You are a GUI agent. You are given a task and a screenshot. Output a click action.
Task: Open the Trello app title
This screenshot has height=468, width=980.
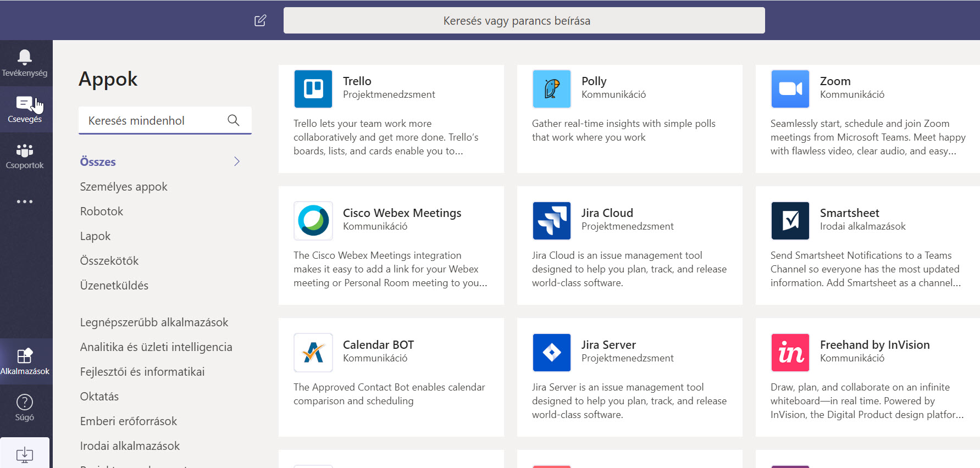[x=357, y=81]
